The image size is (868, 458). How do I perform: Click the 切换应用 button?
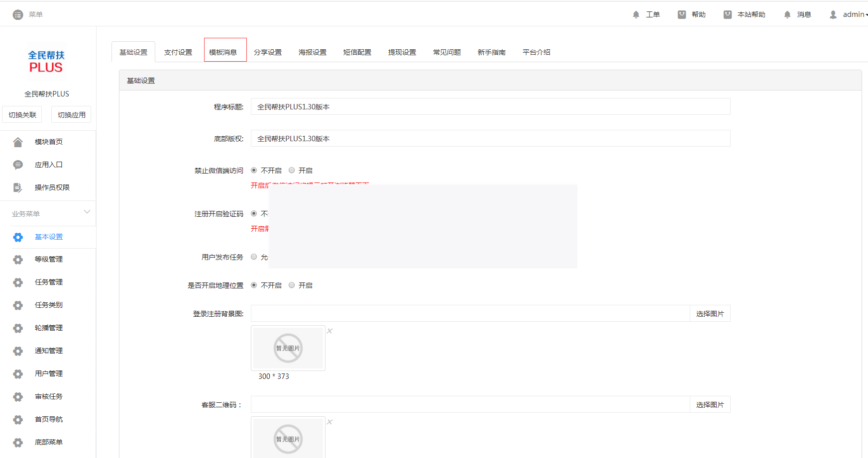click(71, 114)
